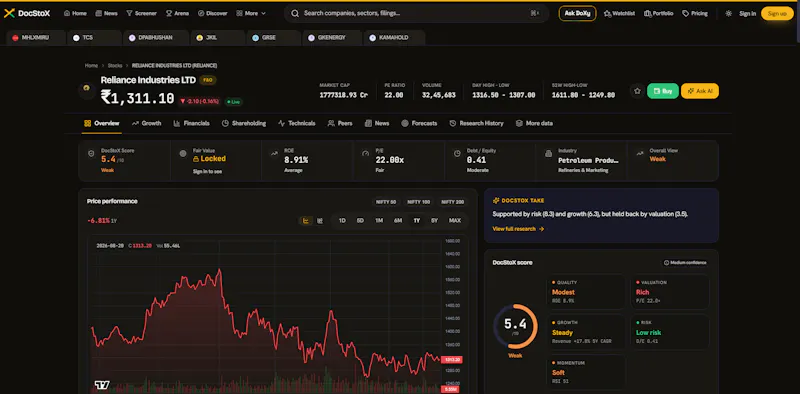
Task: Select the Overview tab
Action: 102,124
